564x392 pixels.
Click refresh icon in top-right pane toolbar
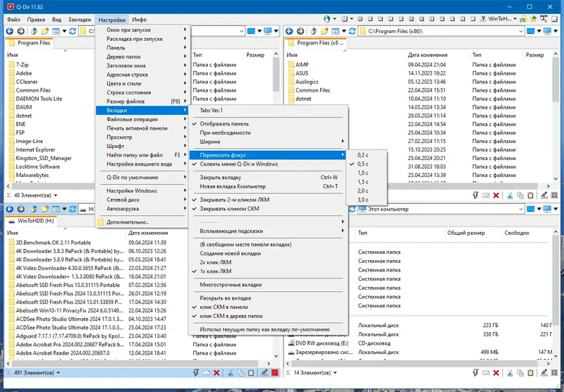(x=352, y=31)
